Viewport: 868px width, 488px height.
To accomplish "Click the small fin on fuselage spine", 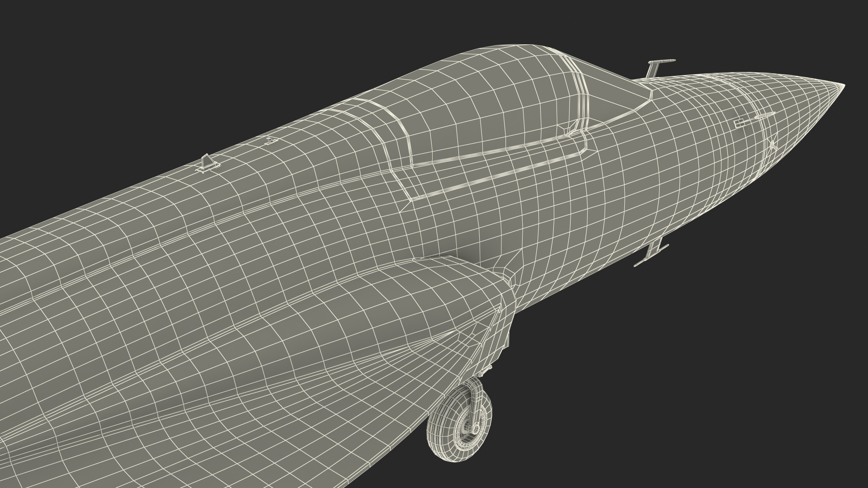I will (x=208, y=164).
